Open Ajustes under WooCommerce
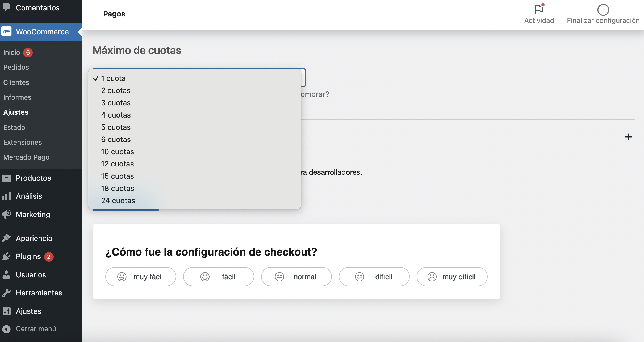This screenshot has height=342, width=644. click(16, 112)
